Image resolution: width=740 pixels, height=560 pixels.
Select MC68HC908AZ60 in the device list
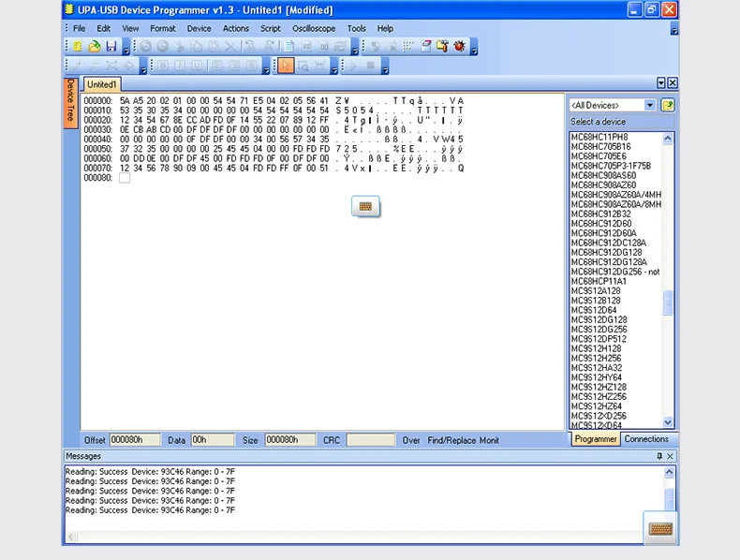pyautogui.click(x=603, y=184)
